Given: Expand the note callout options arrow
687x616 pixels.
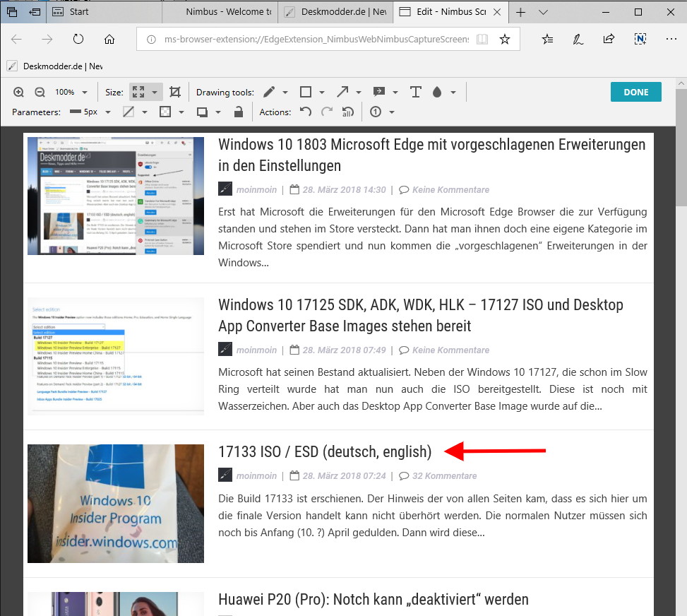Looking at the screenshot, I should tap(395, 93).
